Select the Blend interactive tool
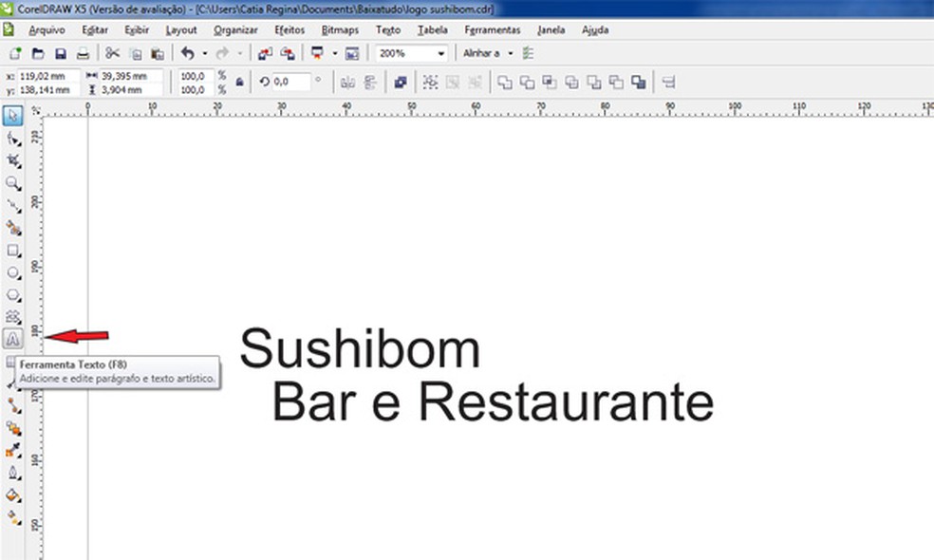The image size is (934, 560). click(x=13, y=428)
